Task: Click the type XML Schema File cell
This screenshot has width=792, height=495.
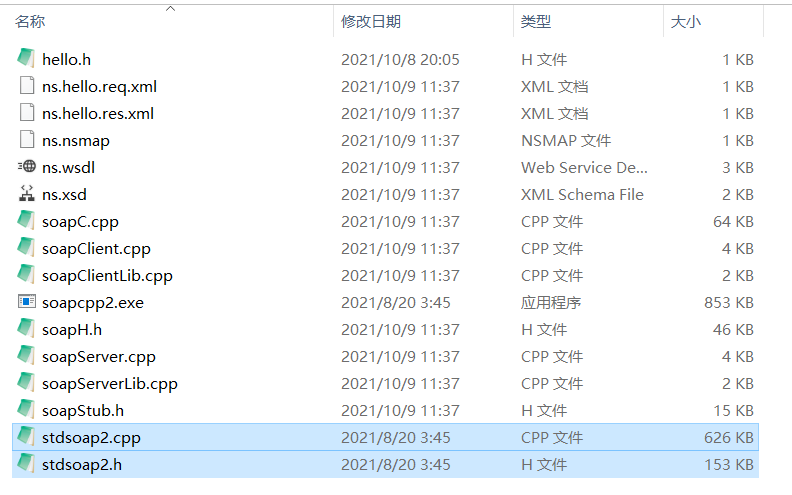Action: [x=582, y=195]
